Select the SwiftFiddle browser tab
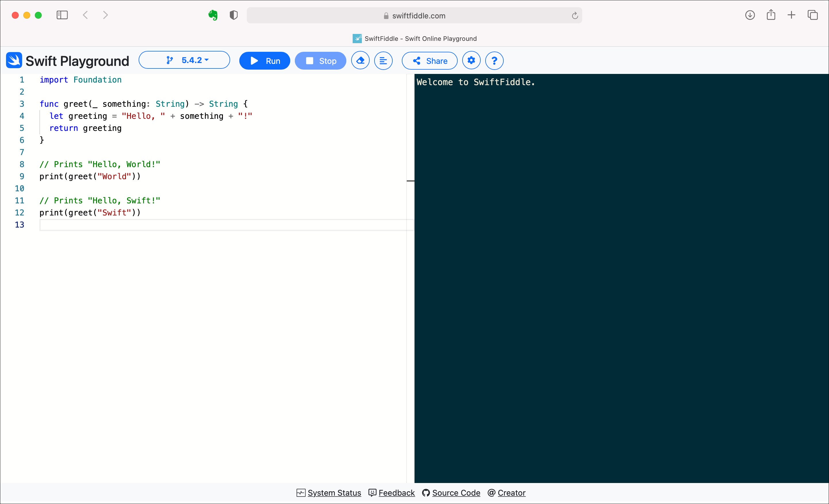 (414, 38)
